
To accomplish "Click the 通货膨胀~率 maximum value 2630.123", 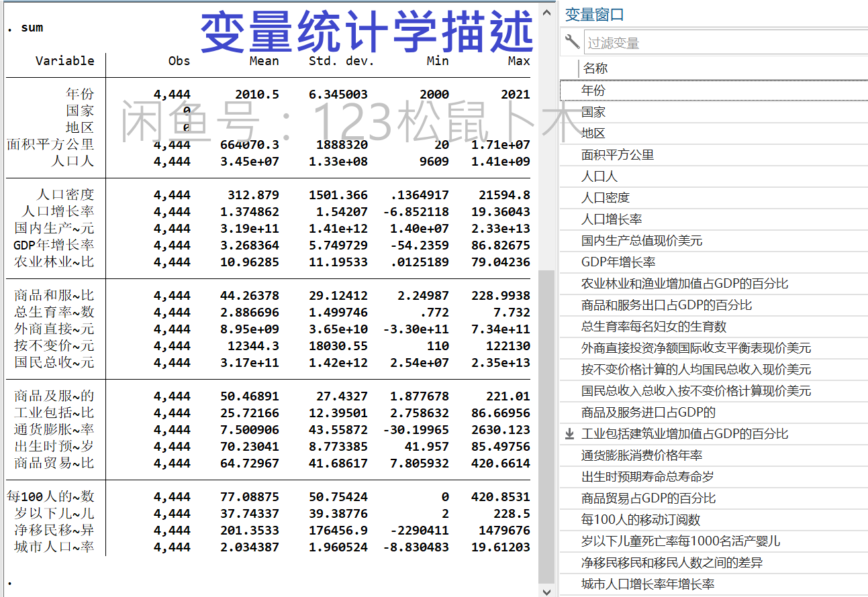I will tap(501, 430).
